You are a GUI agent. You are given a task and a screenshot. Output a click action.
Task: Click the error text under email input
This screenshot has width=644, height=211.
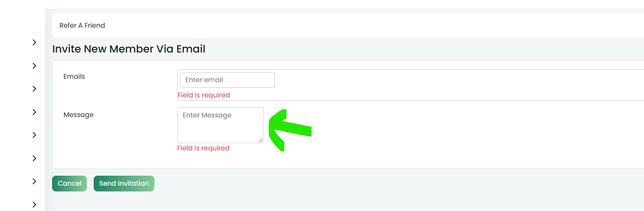pos(204,95)
